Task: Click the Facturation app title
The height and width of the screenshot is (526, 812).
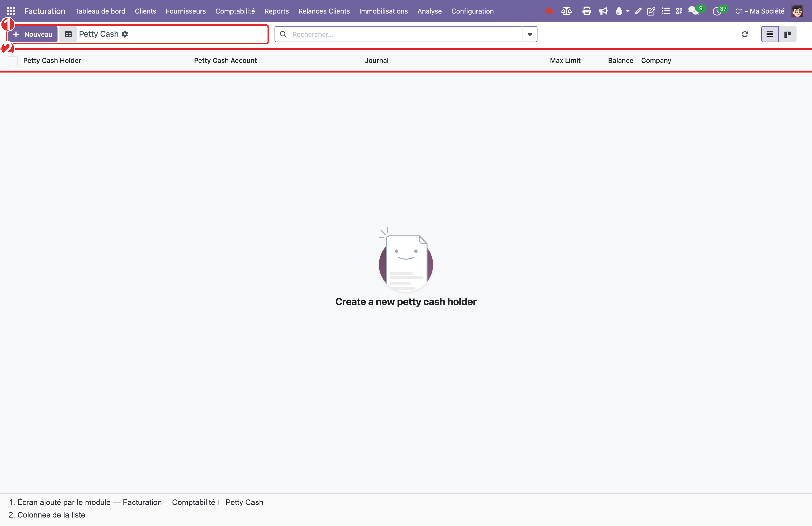Action: pyautogui.click(x=44, y=11)
